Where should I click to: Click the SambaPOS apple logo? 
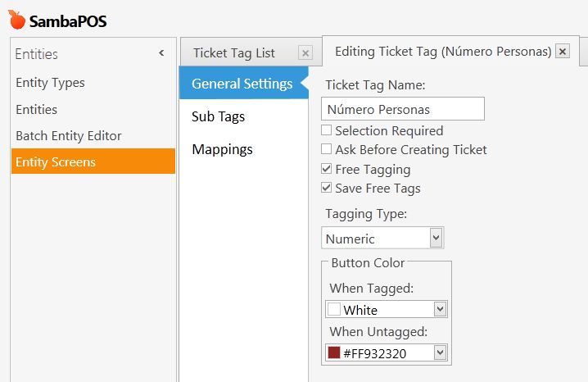16,20
